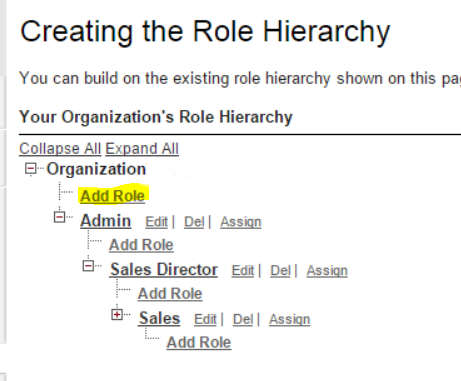Open the Sales Director role link
461x381 pixels.
(x=164, y=269)
